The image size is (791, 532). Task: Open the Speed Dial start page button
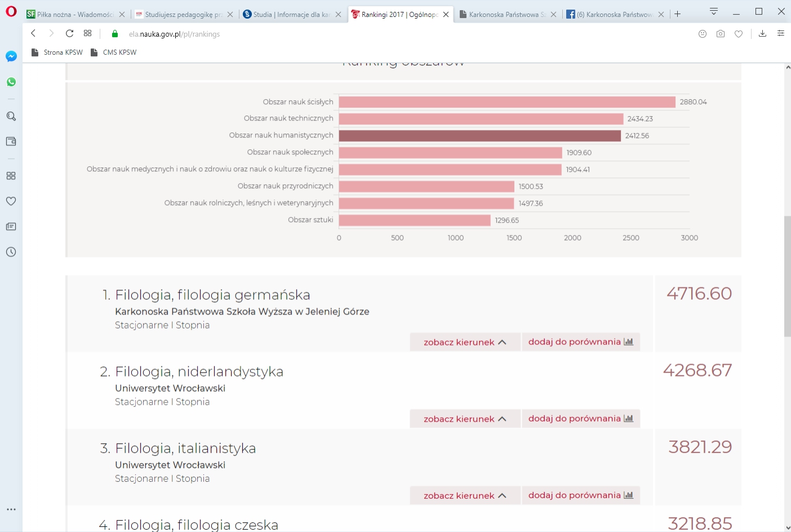(x=88, y=34)
